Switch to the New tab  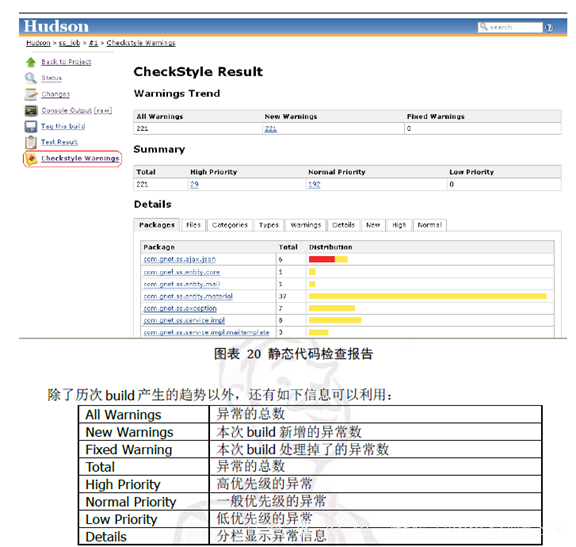pos(373,225)
